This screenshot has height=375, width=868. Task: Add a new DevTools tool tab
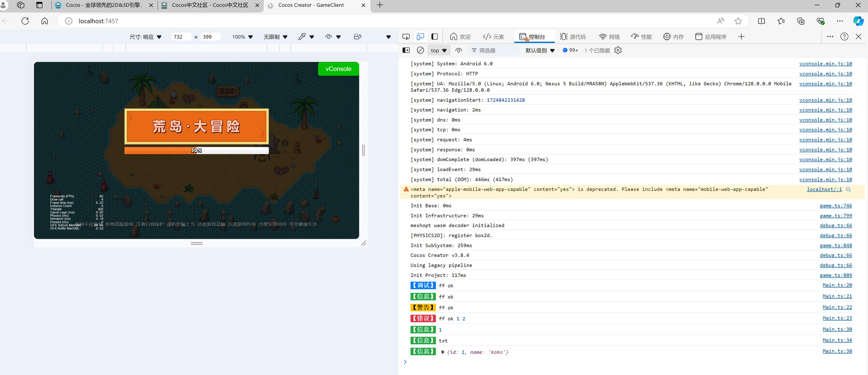click(x=741, y=37)
